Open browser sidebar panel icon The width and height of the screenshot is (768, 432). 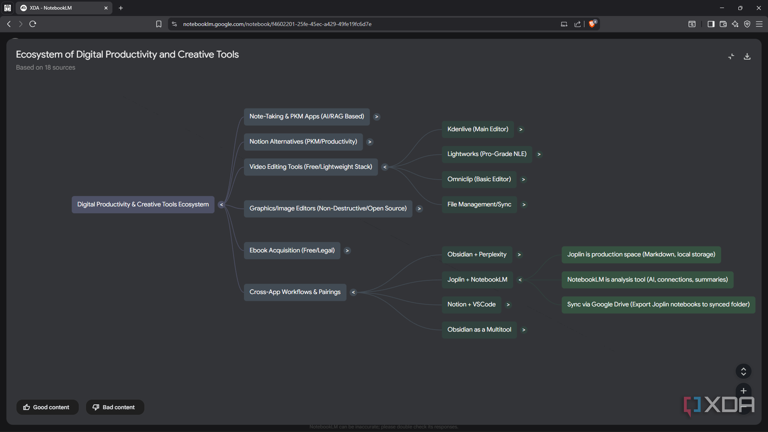711,24
